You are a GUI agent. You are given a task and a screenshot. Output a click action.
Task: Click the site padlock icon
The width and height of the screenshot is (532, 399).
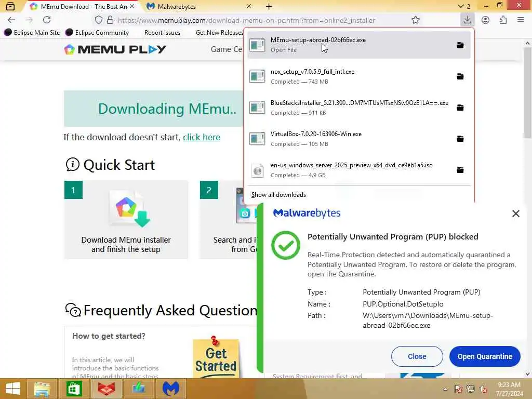click(110, 20)
